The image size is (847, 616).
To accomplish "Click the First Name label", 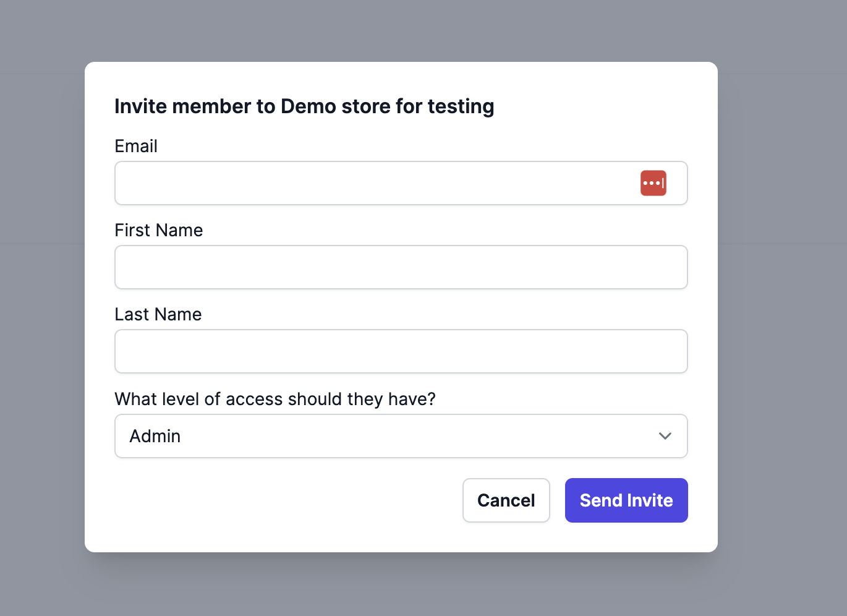I will (x=159, y=230).
